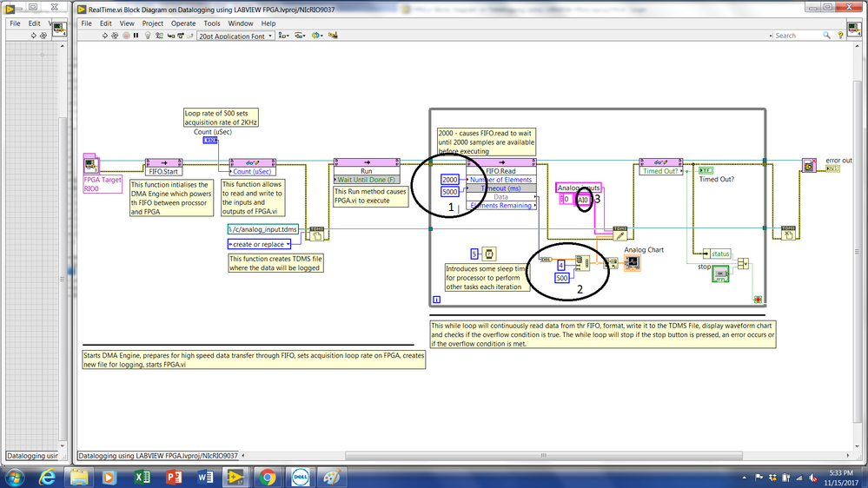Open Google Chrome from the taskbar

[x=267, y=477]
